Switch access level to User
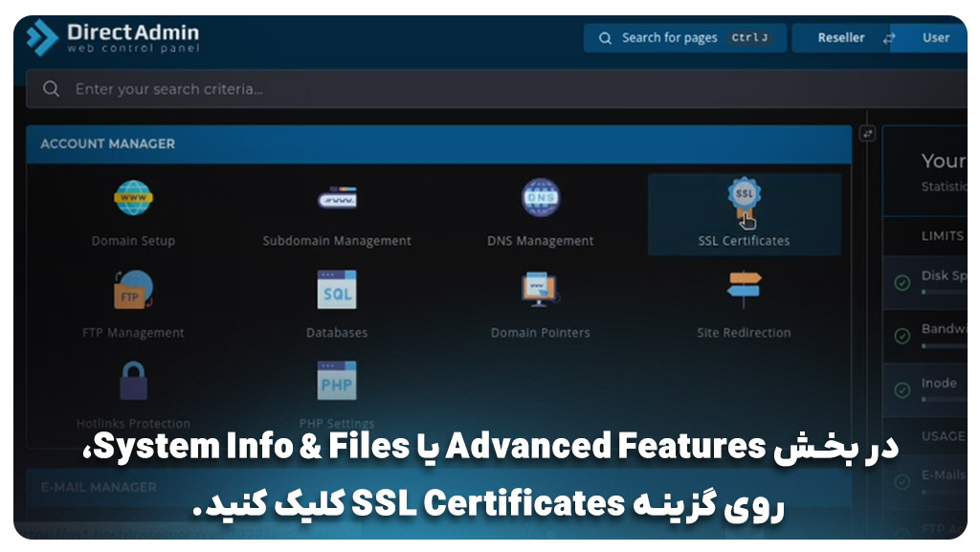980x552 pixels. [935, 38]
